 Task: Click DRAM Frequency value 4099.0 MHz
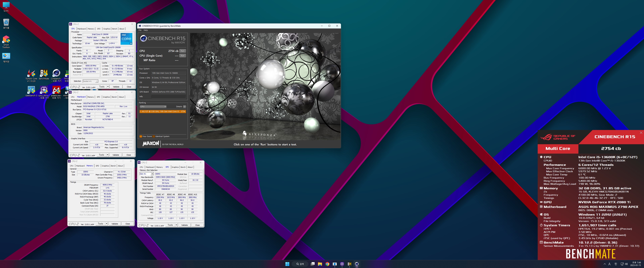pyautogui.click(x=108, y=185)
